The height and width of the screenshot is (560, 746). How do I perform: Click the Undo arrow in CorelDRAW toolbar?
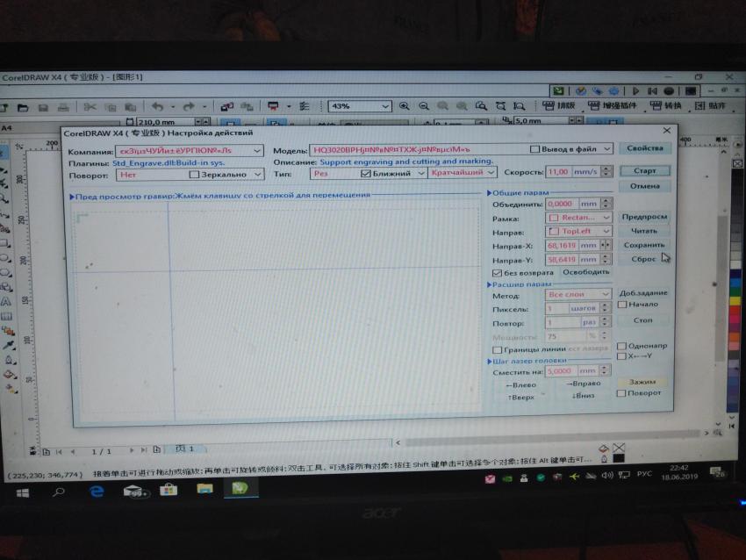(x=158, y=106)
